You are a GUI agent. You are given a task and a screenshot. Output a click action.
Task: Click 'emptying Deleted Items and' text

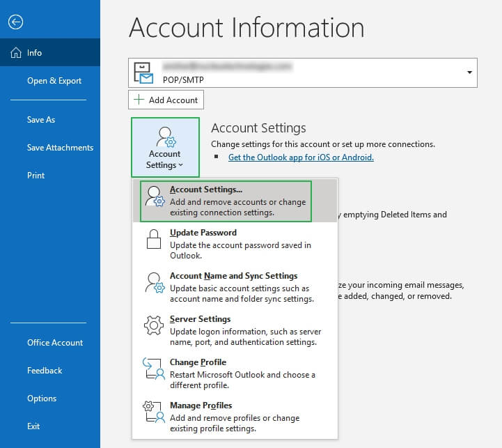(395, 215)
